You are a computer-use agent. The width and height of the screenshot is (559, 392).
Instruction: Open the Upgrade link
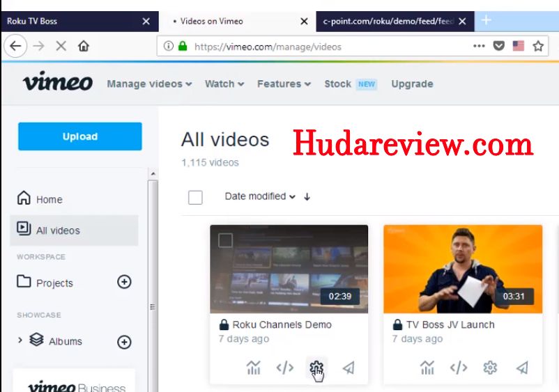pyautogui.click(x=412, y=84)
